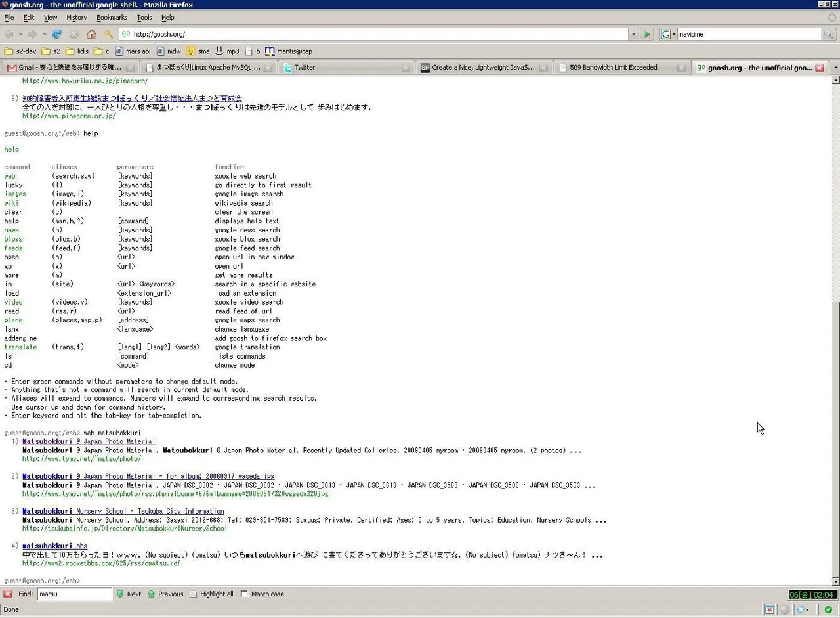Click the green 'images' command link
This screenshot has height=618, width=840.
(x=15, y=194)
